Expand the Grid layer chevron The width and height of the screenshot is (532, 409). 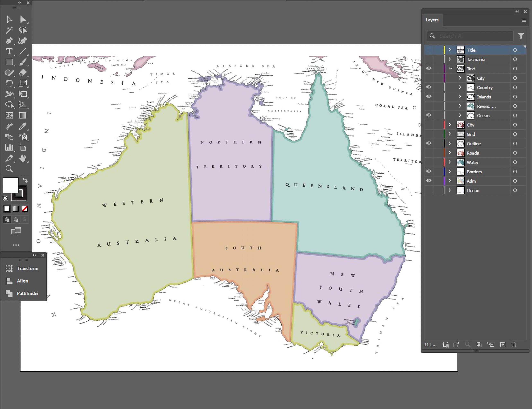coord(450,134)
